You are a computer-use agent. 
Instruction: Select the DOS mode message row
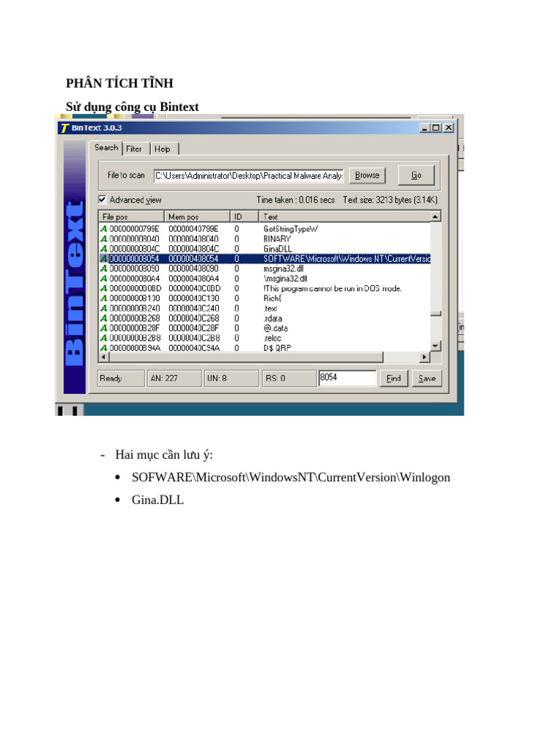coord(265,289)
